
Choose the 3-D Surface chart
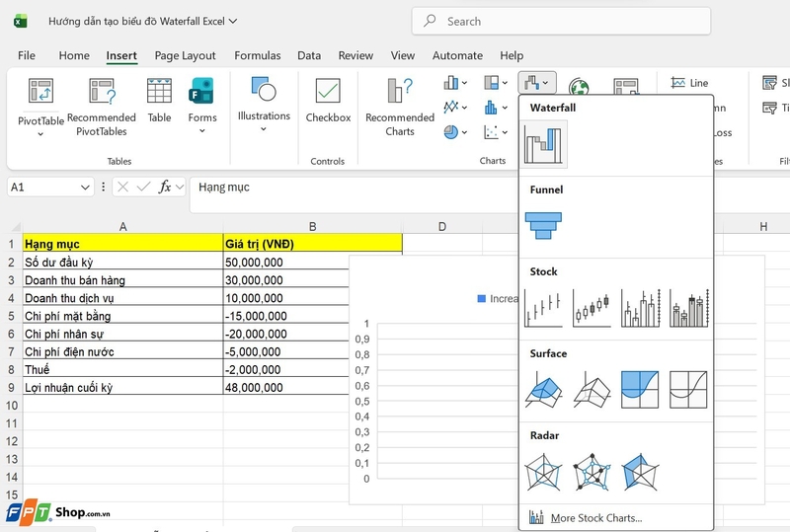(x=543, y=390)
